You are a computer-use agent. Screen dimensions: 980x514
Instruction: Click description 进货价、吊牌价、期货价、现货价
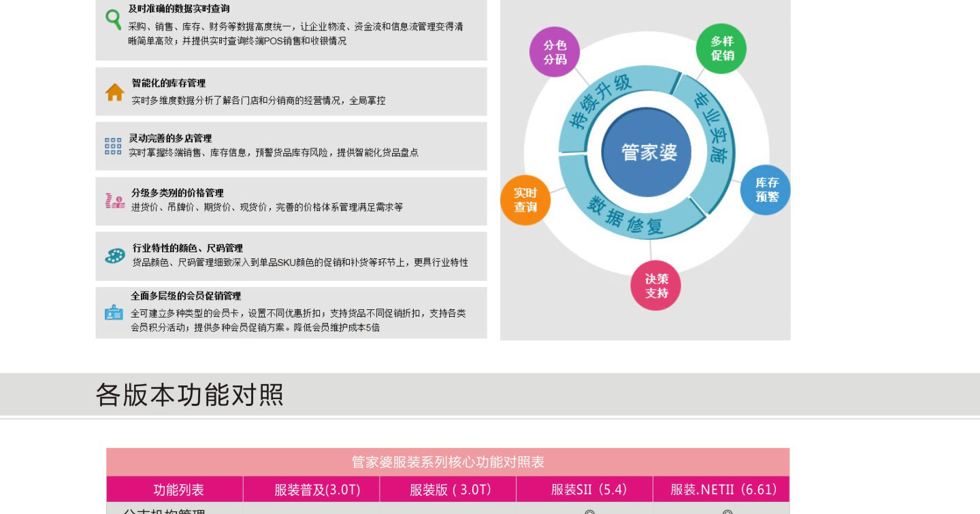267,207
